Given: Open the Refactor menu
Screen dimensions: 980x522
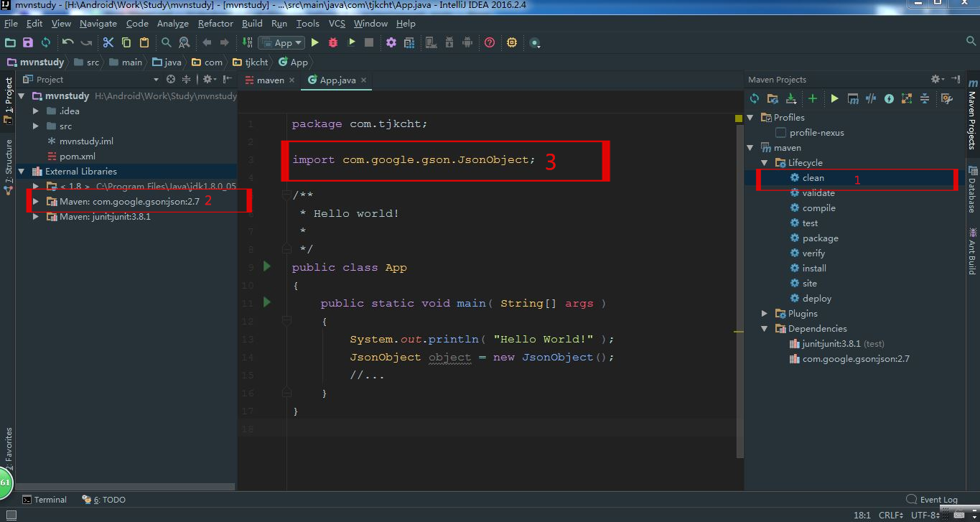Looking at the screenshot, I should [215, 24].
